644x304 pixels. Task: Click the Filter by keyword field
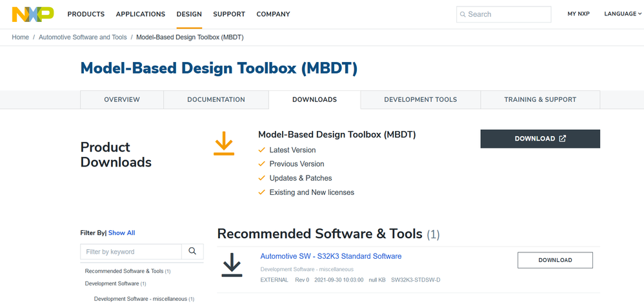131,252
